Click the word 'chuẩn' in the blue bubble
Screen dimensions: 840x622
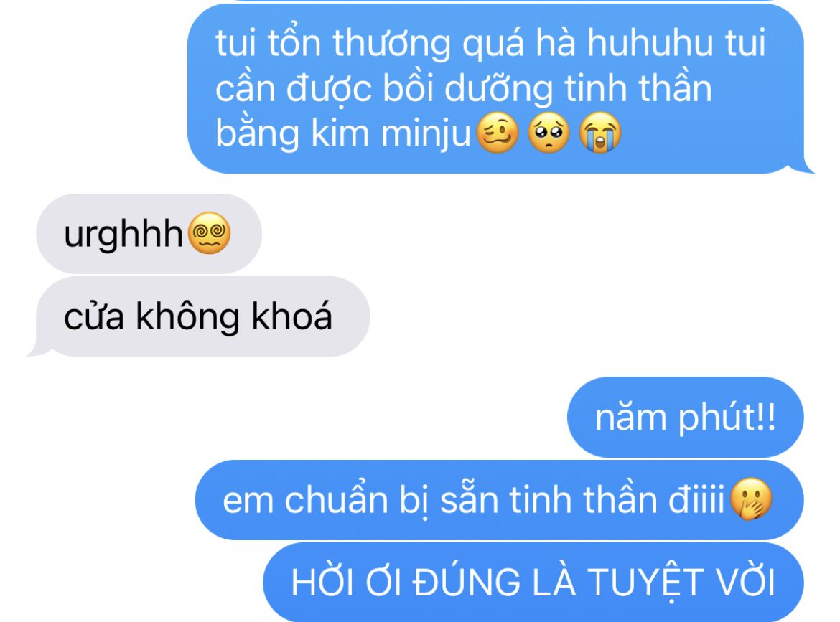tap(336, 500)
